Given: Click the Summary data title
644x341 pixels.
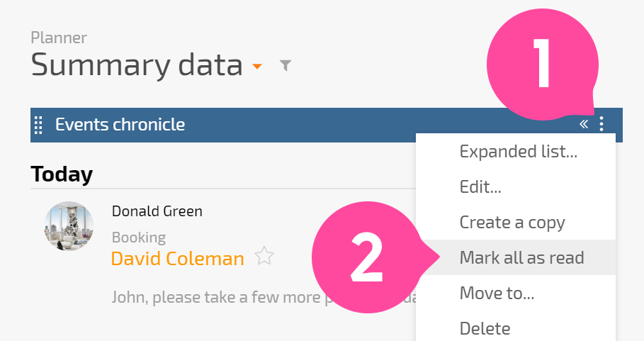Looking at the screenshot, I should coord(137,65).
